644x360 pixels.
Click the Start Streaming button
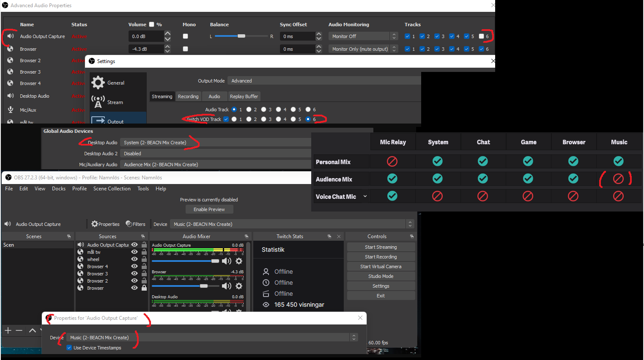point(381,247)
